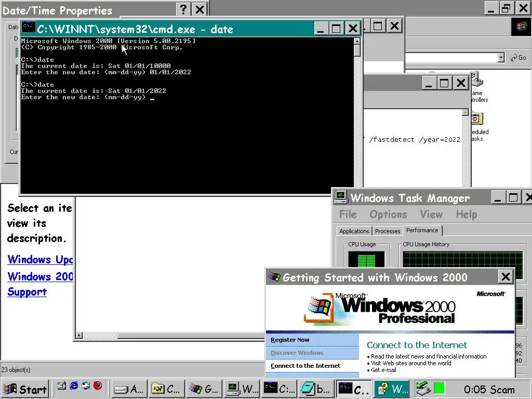The width and height of the screenshot is (532, 399).
Task: Click the Start button
Action: 25,389
